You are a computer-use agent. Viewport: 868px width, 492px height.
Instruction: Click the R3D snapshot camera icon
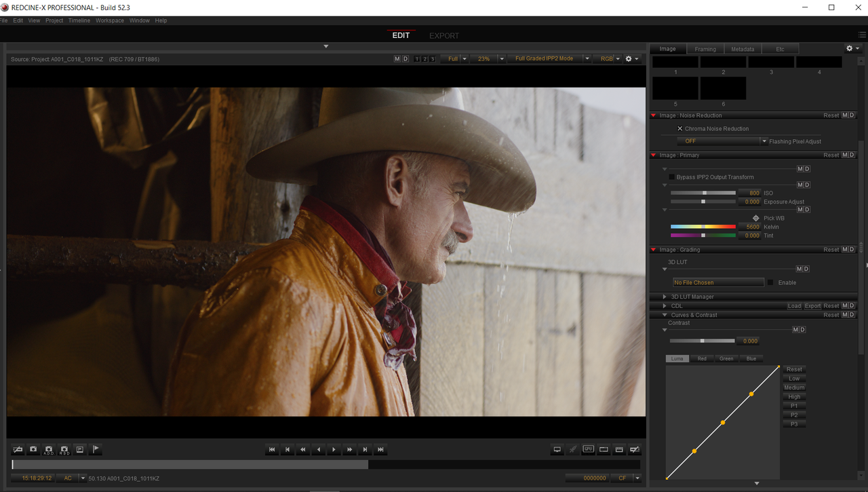[64, 449]
